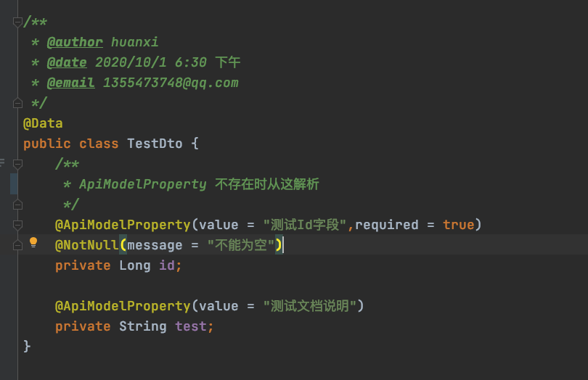Fold the ApiModelProperty Javadoc comment at its start

pos(17,164)
